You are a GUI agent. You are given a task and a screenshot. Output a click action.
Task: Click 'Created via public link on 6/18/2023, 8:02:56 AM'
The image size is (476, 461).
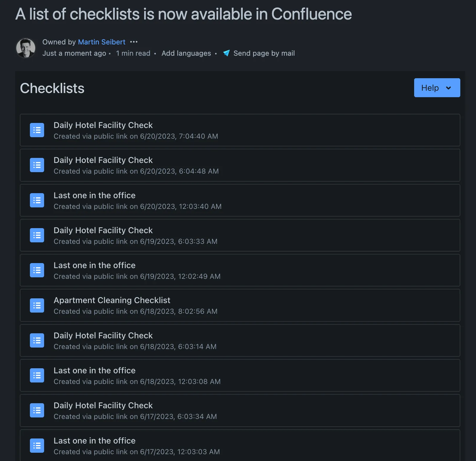pos(136,311)
